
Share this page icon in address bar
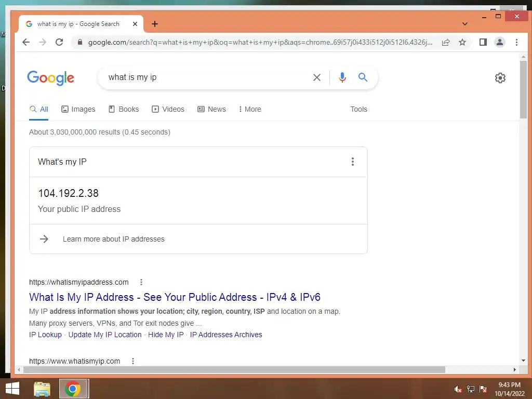[446, 42]
